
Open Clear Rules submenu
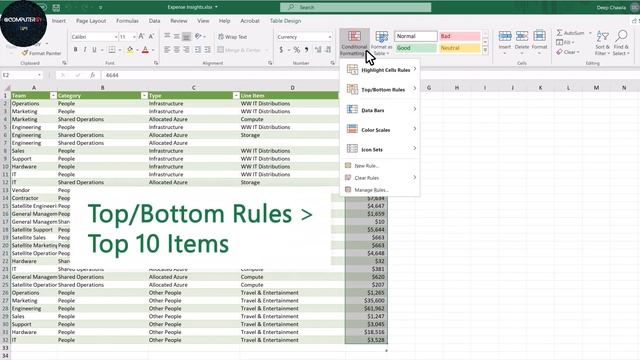[x=380, y=178]
